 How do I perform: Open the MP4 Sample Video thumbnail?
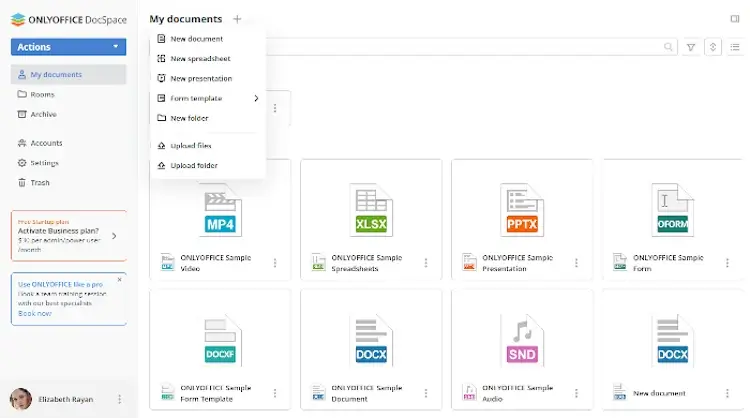pyautogui.click(x=220, y=210)
